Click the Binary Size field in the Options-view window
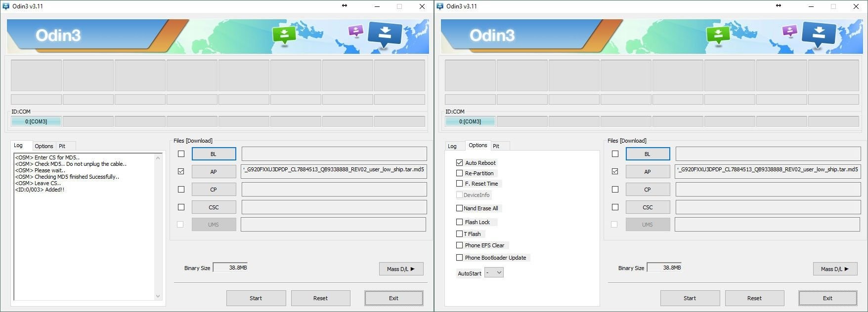The width and height of the screenshot is (868, 312). click(665, 268)
